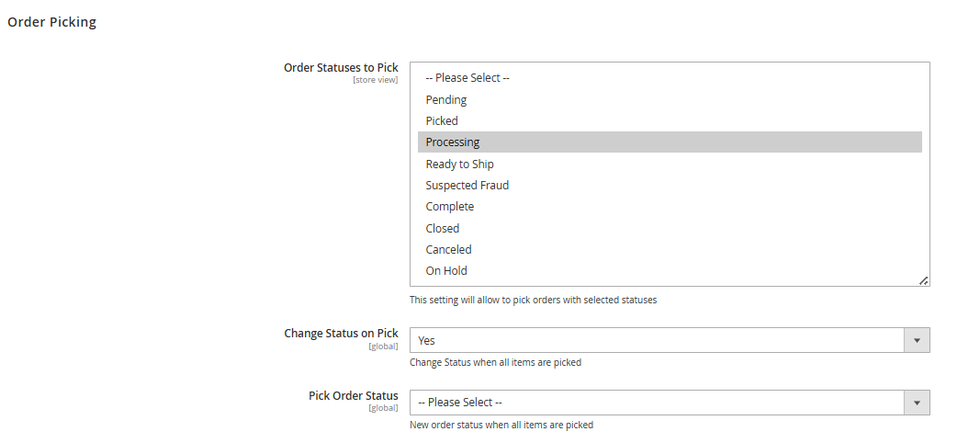Viewport: 980px width, 443px height.
Task: Click arrow button of Change Status on Pick
Action: point(917,340)
